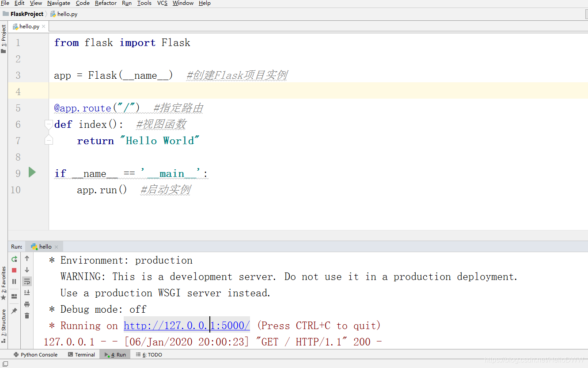Enable scroll to end of console output
588x368 pixels.
[27, 292]
